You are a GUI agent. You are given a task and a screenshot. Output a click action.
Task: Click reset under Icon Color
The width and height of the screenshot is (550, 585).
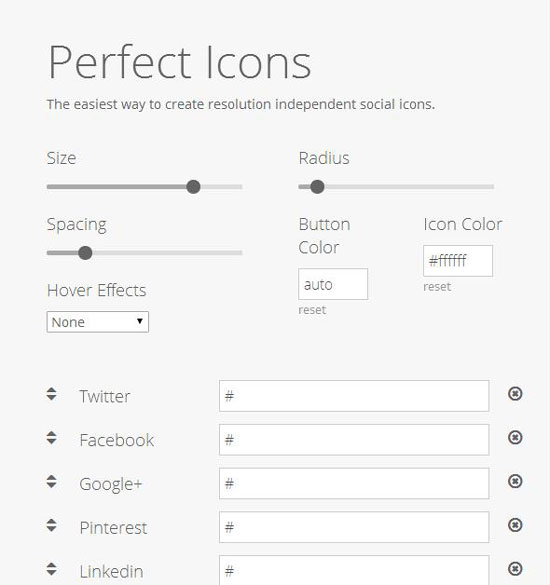437,287
